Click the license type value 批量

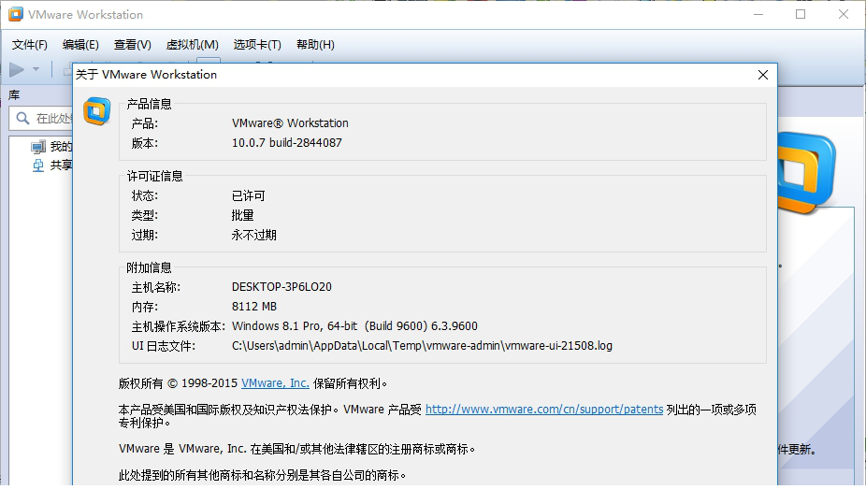coord(242,215)
